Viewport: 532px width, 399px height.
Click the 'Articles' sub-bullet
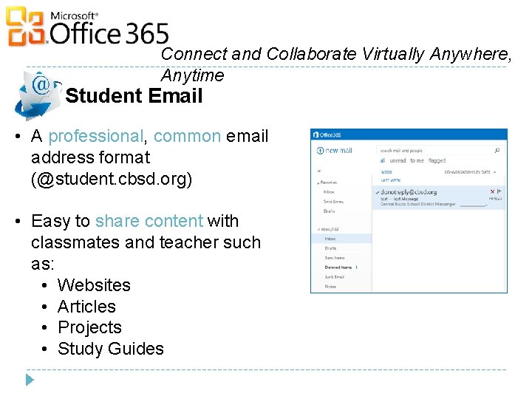[86, 307]
